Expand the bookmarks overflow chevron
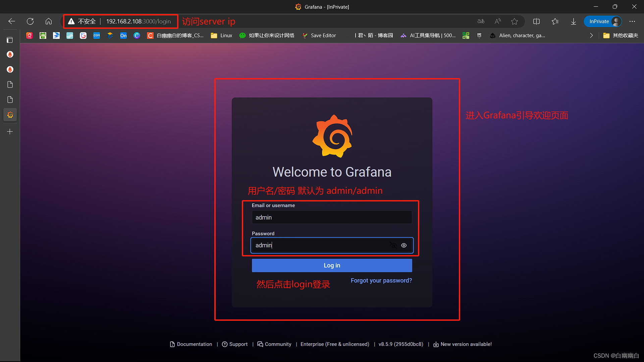Screen dimensions: 644x362 tap(591, 36)
